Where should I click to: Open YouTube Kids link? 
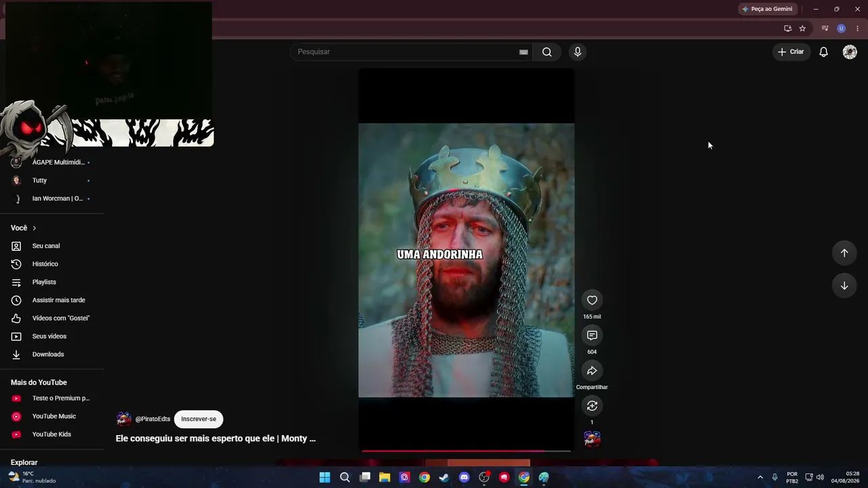52,434
